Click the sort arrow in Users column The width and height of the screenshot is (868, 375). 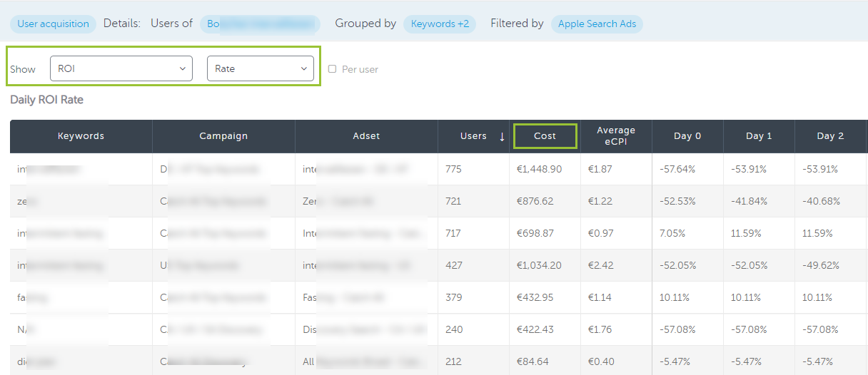[502, 136]
